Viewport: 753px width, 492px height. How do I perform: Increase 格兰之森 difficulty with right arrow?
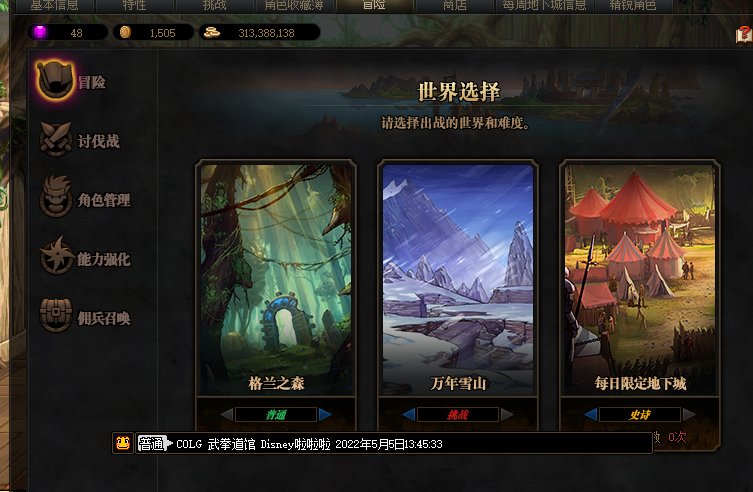click(x=325, y=415)
